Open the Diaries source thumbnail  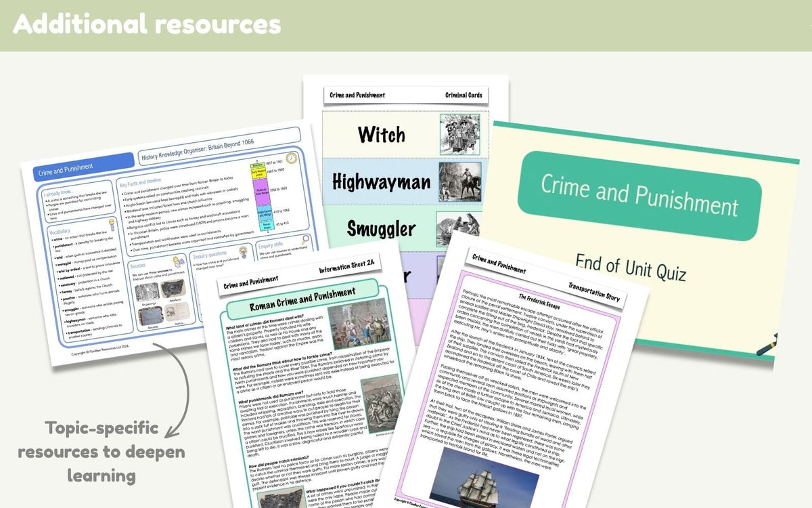click(177, 311)
